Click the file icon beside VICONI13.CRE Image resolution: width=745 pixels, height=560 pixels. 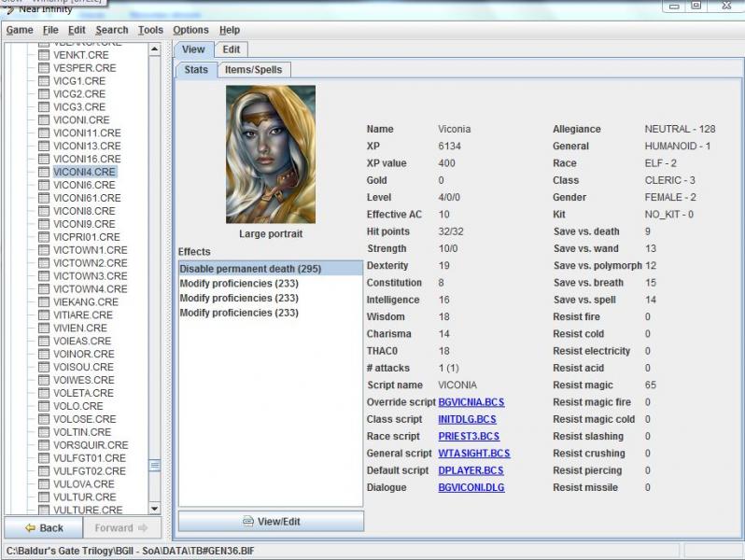tap(44, 146)
